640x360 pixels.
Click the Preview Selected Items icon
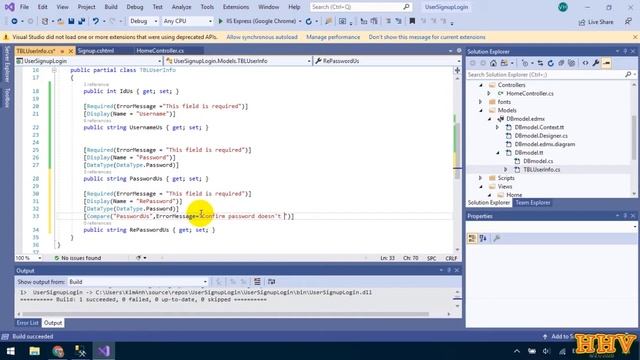coord(607,63)
